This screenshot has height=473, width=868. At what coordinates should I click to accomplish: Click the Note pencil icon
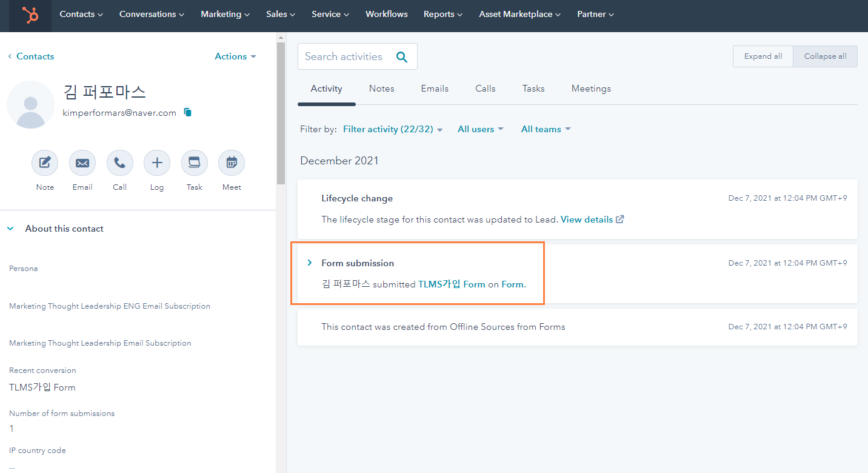click(45, 163)
